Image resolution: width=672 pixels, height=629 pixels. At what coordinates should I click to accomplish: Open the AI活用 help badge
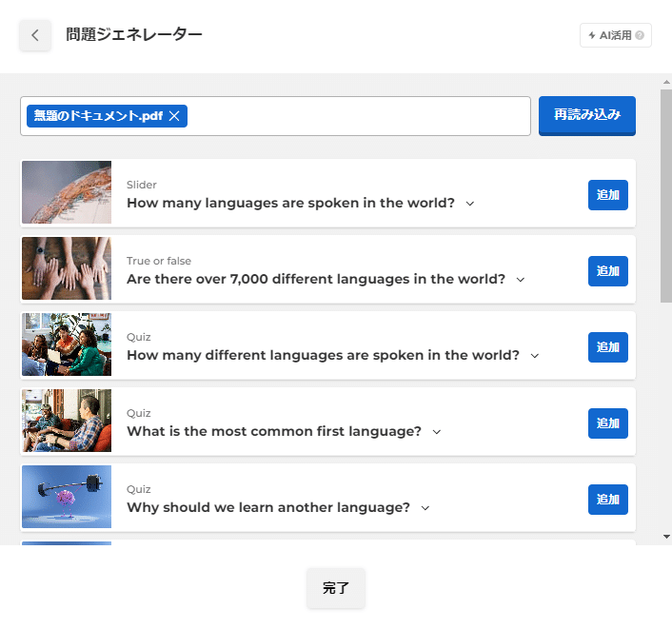616,35
